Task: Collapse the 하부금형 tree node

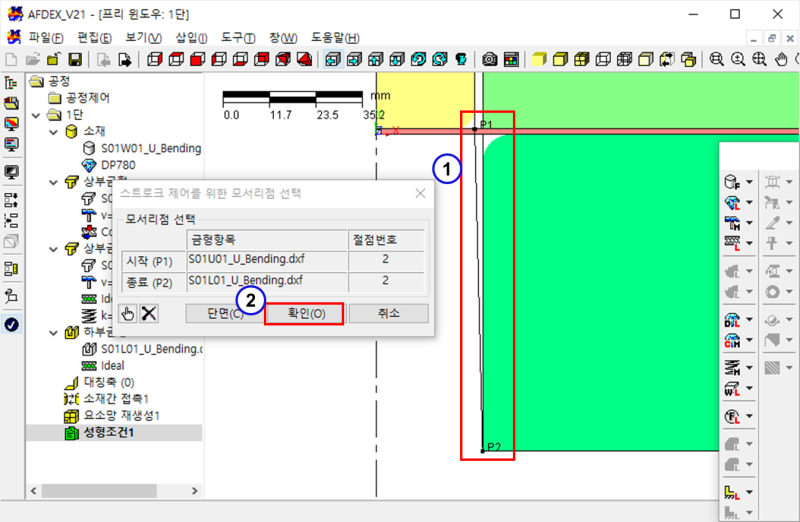Action: (54, 332)
